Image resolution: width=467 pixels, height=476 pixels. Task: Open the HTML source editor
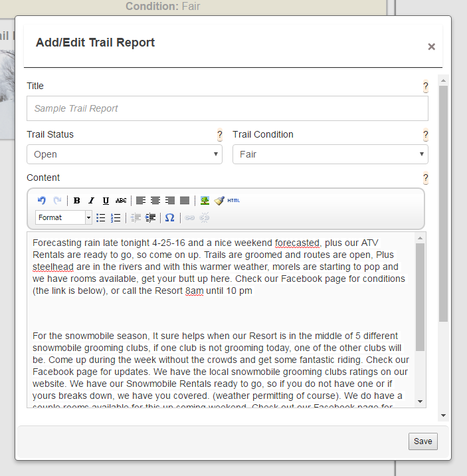point(234,200)
